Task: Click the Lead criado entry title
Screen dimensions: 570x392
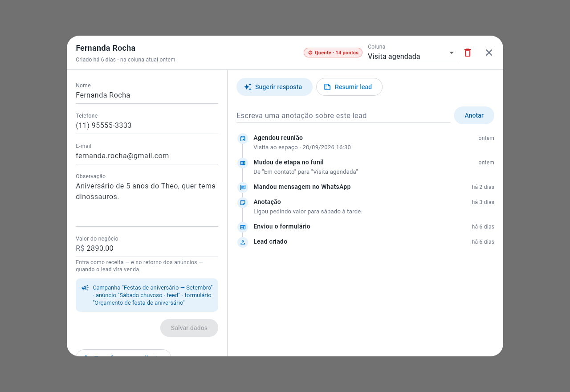Action: pos(270,241)
